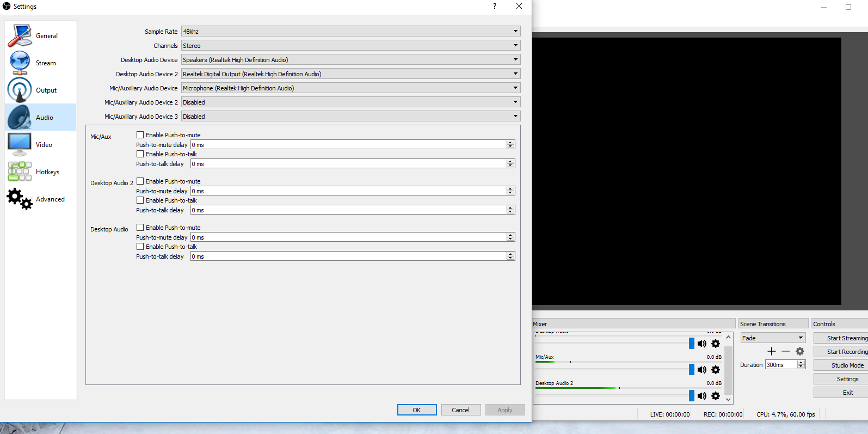The image size is (868, 434).
Task: Open gear options for Mic/Aux in Mixer
Action: (x=716, y=370)
